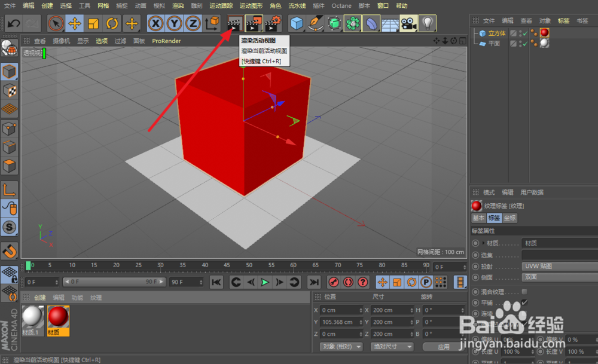Jump to the start of animation

tap(216, 282)
